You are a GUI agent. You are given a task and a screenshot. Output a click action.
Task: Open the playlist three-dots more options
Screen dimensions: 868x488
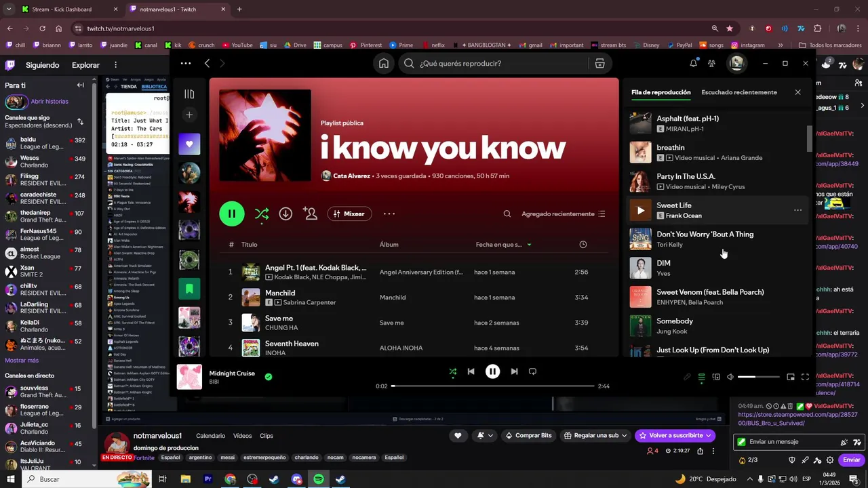click(x=389, y=213)
